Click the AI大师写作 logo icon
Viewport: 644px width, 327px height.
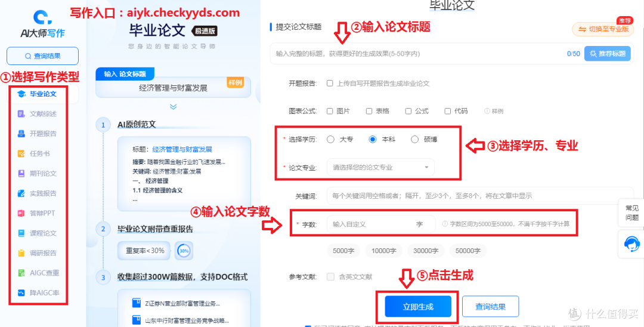tap(42, 17)
